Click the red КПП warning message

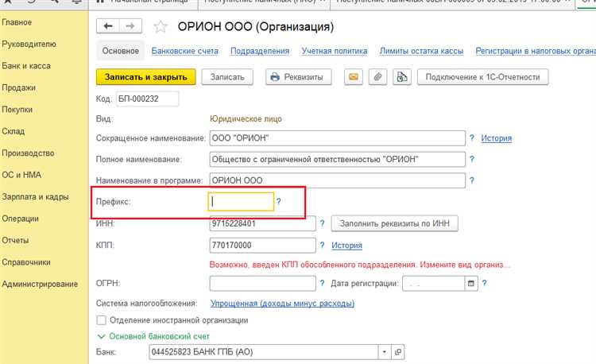coord(359,265)
